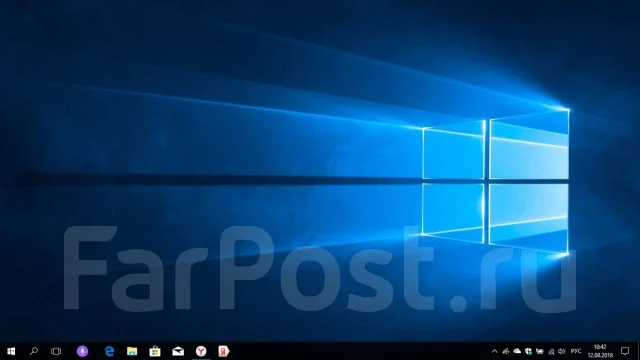Open Microsoft Store from the taskbar
The height and width of the screenshot is (360, 640).
point(155,351)
